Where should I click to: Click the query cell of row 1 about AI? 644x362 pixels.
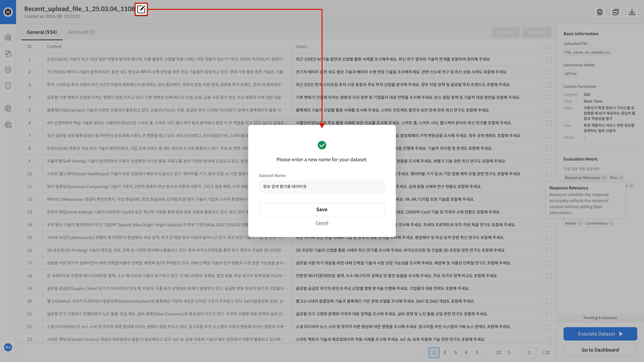(416, 59)
